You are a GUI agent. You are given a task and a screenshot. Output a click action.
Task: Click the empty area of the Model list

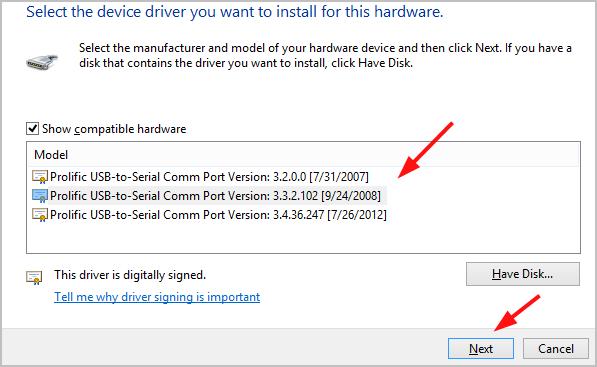(x=303, y=238)
